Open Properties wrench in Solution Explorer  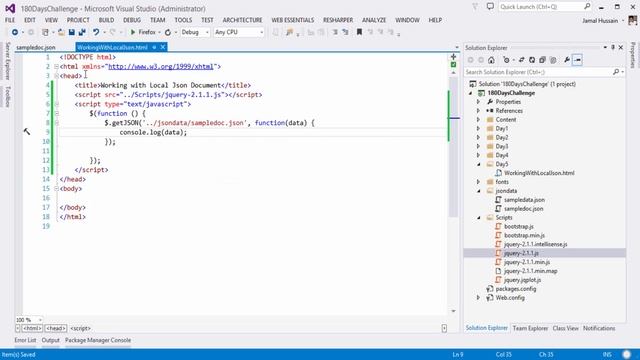567,60
